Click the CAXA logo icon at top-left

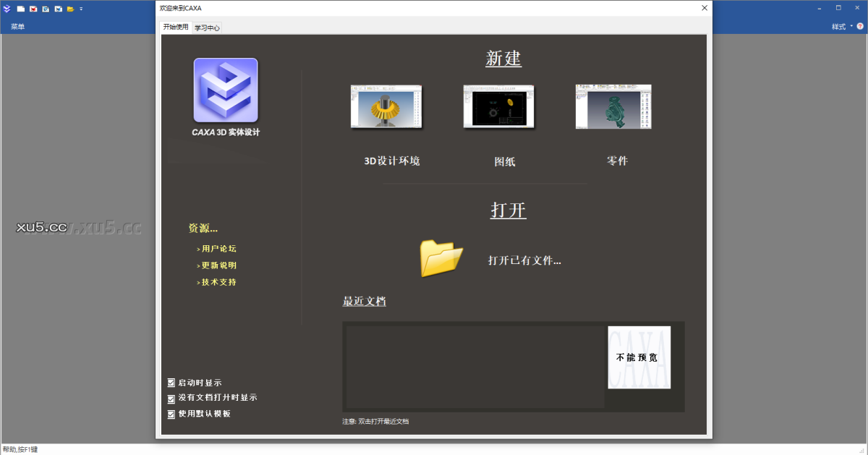7,8
